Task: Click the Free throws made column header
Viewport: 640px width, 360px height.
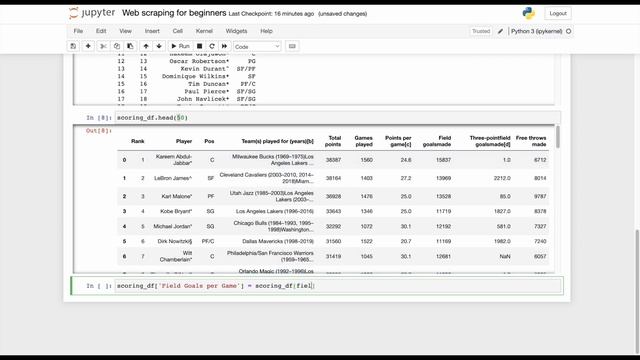Action: [531, 141]
